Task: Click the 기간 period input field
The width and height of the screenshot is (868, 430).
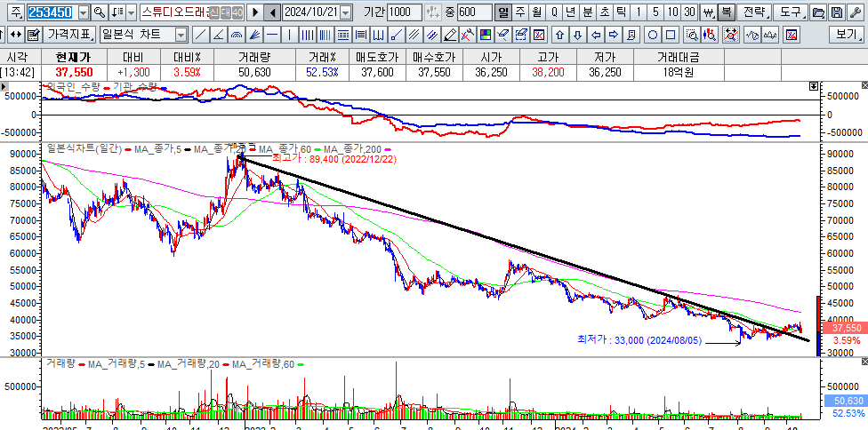Action: tap(405, 12)
